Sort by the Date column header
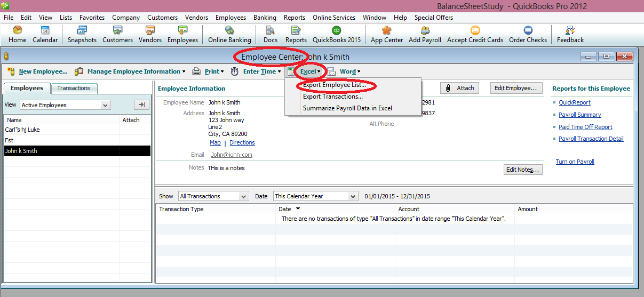The width and height of the screenshot is (644, 297). (285, 209)
